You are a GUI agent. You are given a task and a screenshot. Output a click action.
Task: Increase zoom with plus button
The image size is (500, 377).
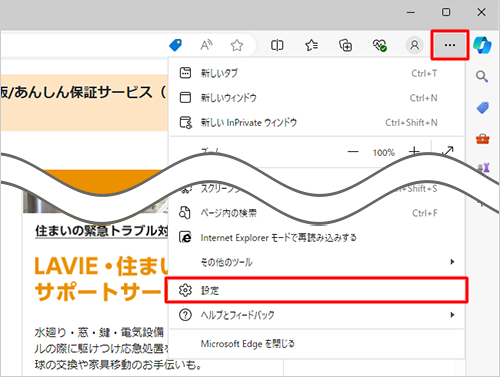pyautogui.click(x=414, y=151)
